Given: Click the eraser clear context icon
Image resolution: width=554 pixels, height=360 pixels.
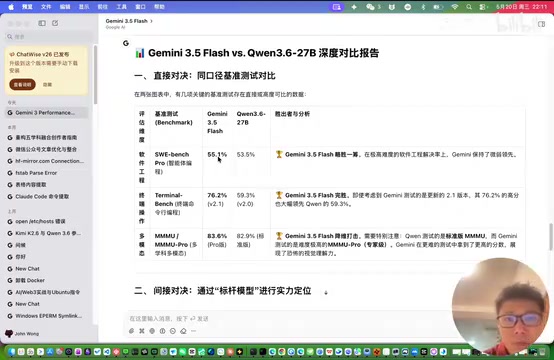Looking at the screenshot, I should [183, 331].
